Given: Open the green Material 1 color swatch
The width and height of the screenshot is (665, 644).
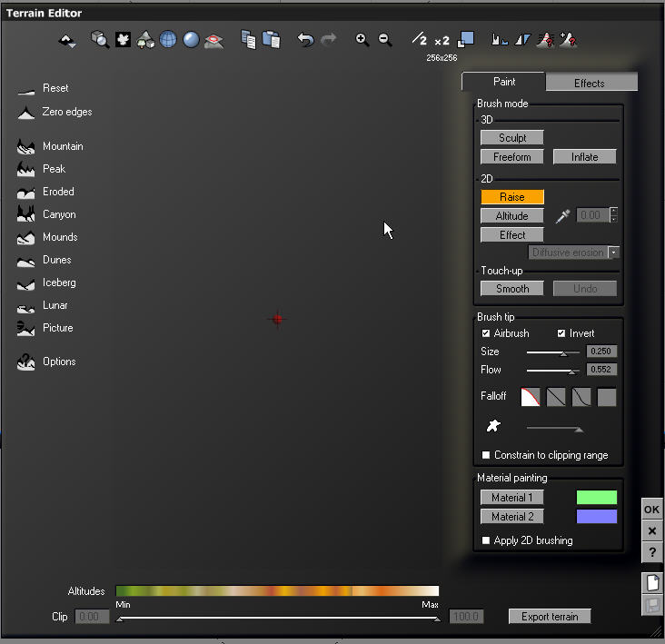Looking at the screenshot, I should click(596, 498).
